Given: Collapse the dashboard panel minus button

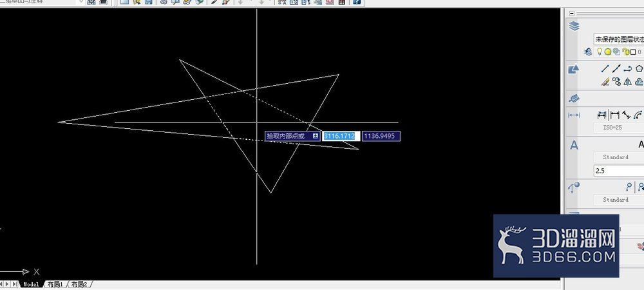Looking at the screenshot, I should click(572, 13).
